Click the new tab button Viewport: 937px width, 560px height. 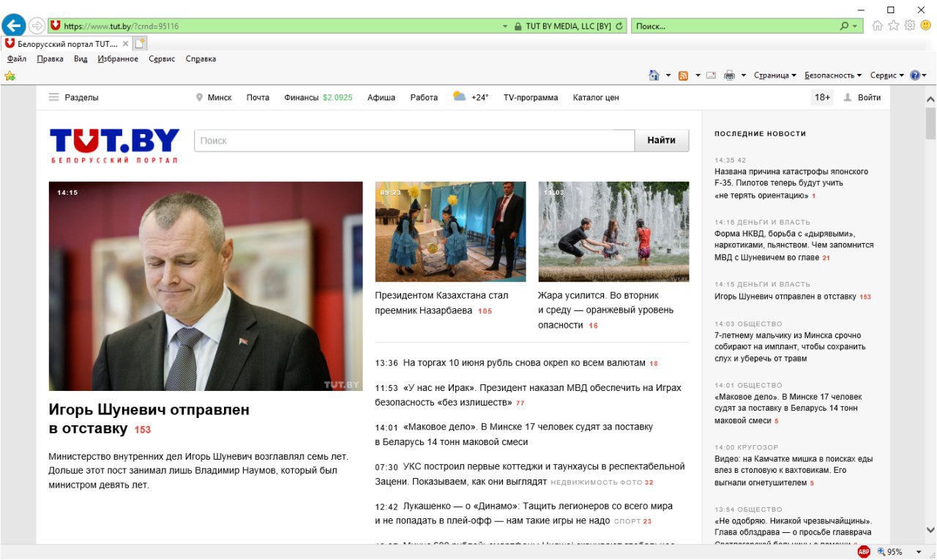(141, 43)
